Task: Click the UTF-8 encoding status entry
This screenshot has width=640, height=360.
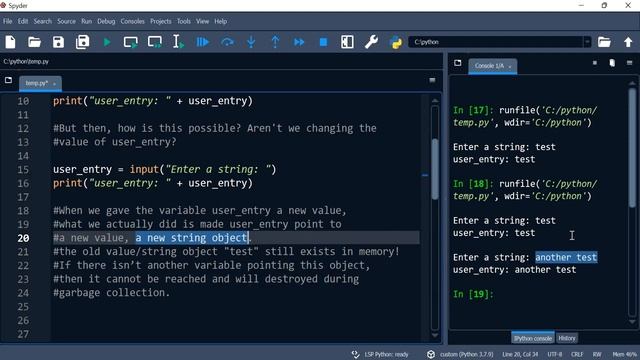Action: 555,354
